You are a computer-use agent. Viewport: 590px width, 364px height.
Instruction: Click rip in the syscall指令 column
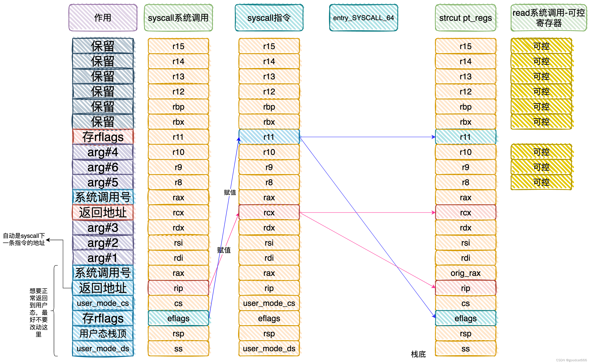click(269, 288)
